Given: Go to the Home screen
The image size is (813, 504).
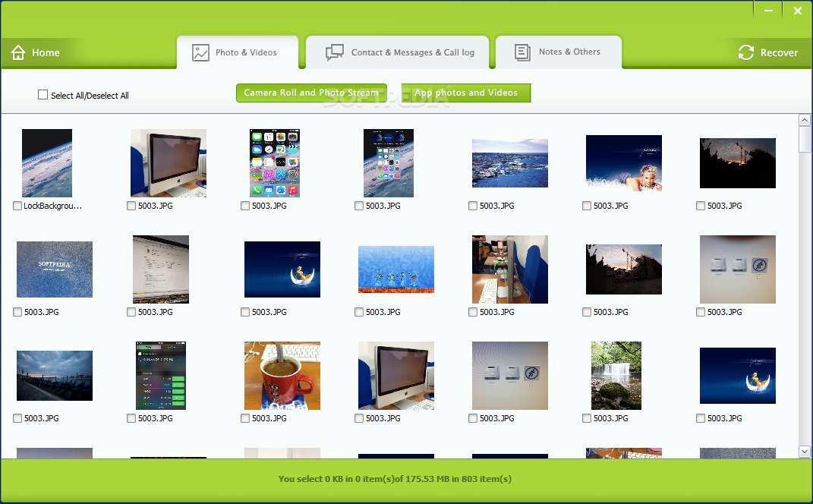Looking at the screenshot, I should (35, 52).
